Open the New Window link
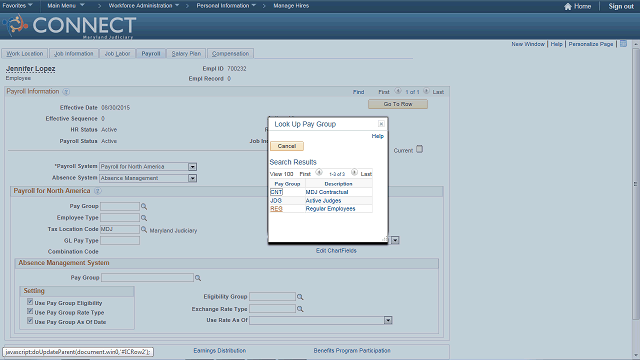 (x=528, y=44)
